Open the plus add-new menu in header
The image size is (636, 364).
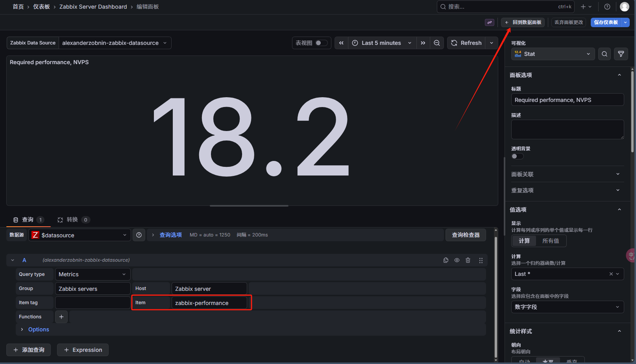tap(586, 7)
